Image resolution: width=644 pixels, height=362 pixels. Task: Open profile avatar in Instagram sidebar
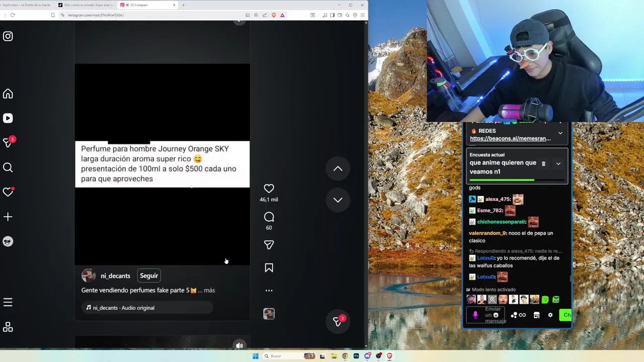[x=8, y=241]
